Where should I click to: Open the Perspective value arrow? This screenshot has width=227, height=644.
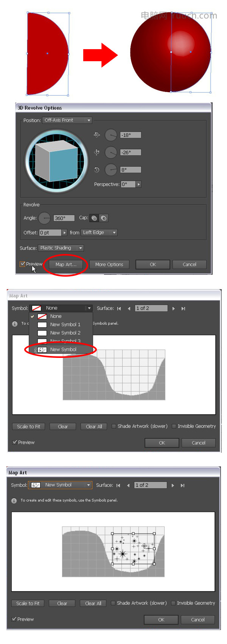point(138,184)
